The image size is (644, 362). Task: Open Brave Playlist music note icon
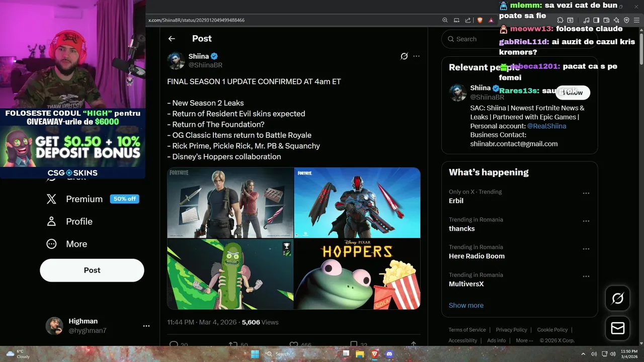(x=586, y=20)
